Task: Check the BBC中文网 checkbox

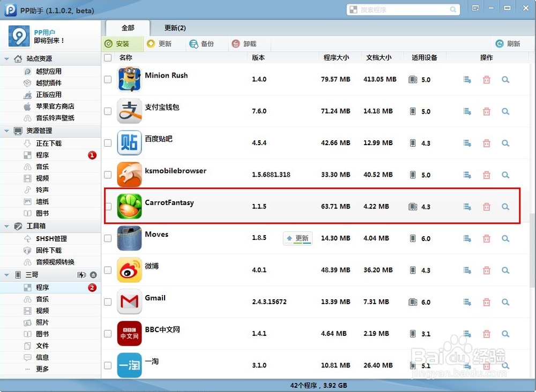Action: [108, 333]
